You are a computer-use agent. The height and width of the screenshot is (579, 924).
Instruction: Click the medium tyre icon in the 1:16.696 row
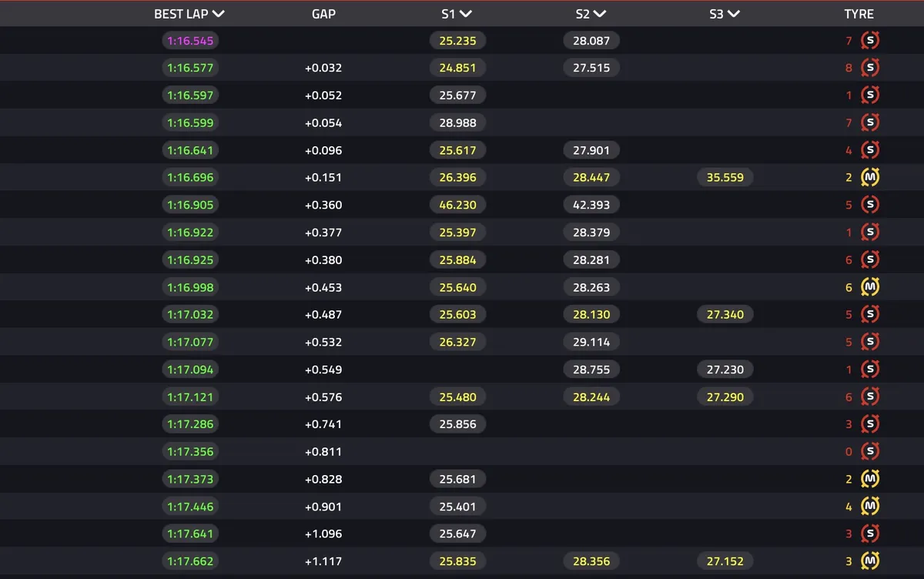click(x=870, y=177)
